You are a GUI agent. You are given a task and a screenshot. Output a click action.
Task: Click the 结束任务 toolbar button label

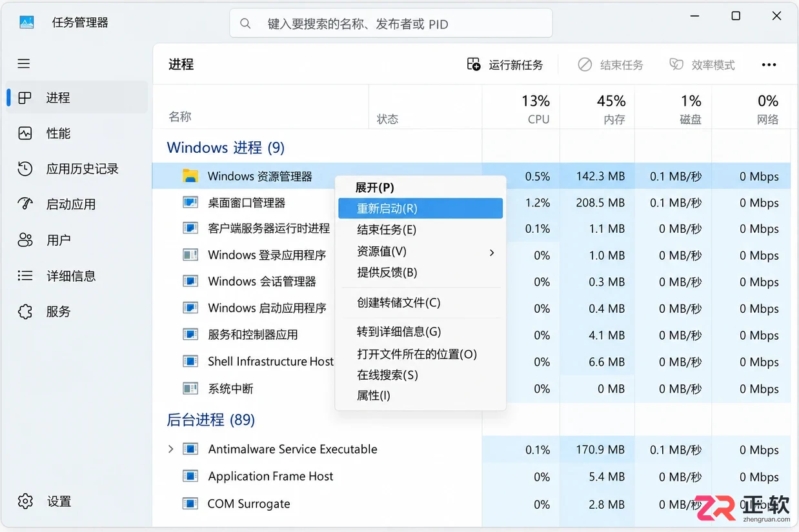pos(622,65)
